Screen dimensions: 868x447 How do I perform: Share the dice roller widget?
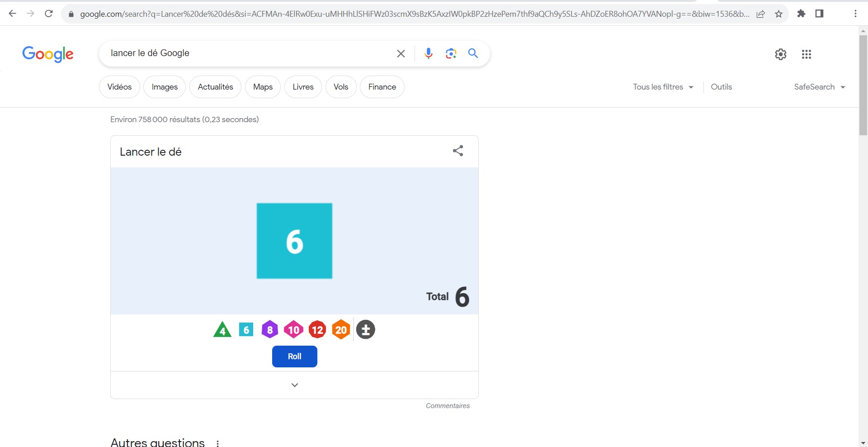point(458,151)
